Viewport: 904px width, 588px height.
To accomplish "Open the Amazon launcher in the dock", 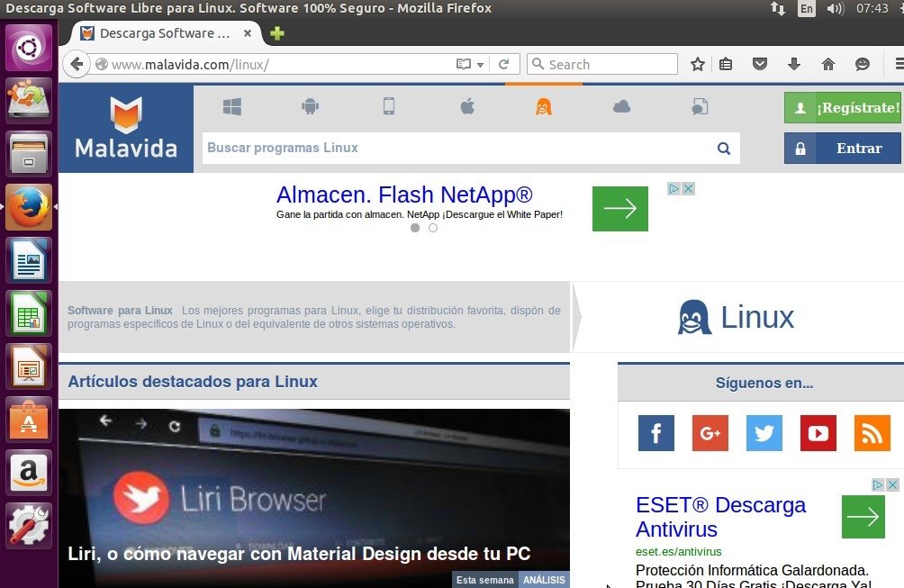I will pos(28,473).
